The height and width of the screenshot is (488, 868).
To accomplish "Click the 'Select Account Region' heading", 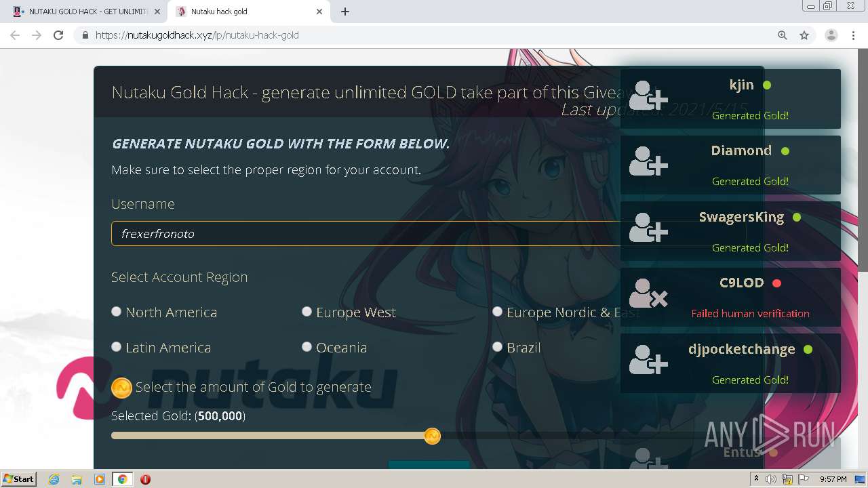I will (179, 277).
